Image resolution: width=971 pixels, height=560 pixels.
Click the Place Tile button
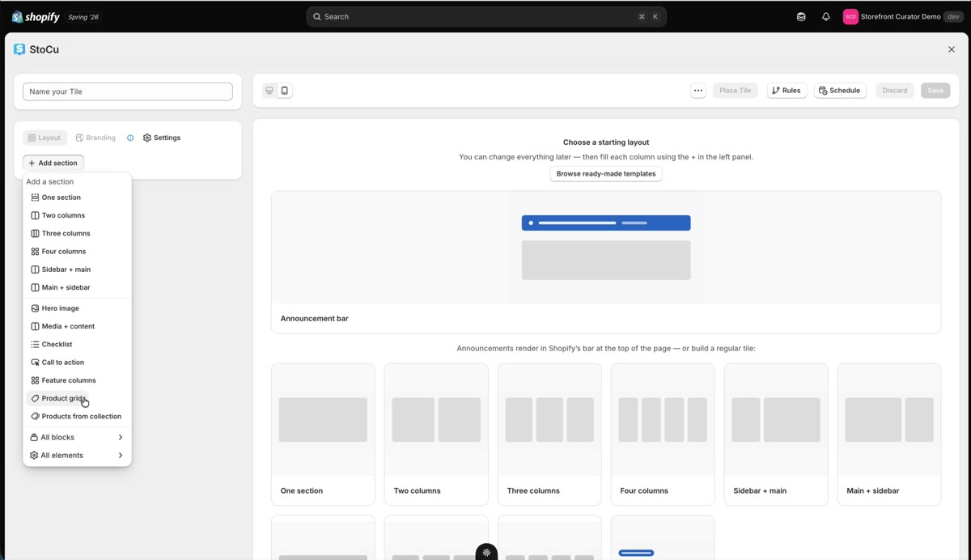click(x=735, y=91)
